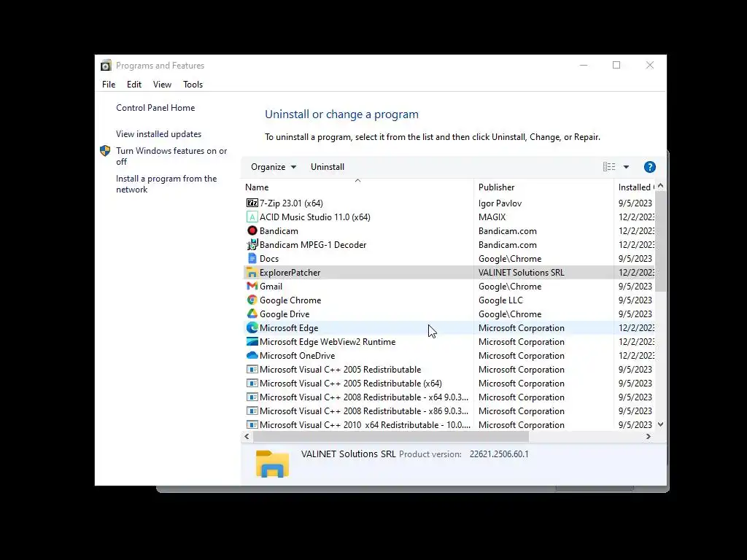Click the horizontal scrollbar thumb
Screen dimensions: 747x560
coord(391,436)
